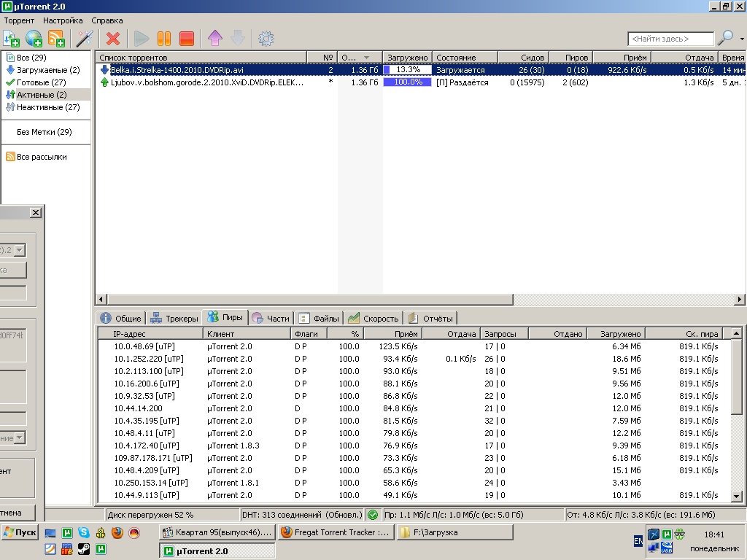Viewport: 747px width, 560px height.
Task: Click the Диск перегружен 52 % status
Action: 172,515
